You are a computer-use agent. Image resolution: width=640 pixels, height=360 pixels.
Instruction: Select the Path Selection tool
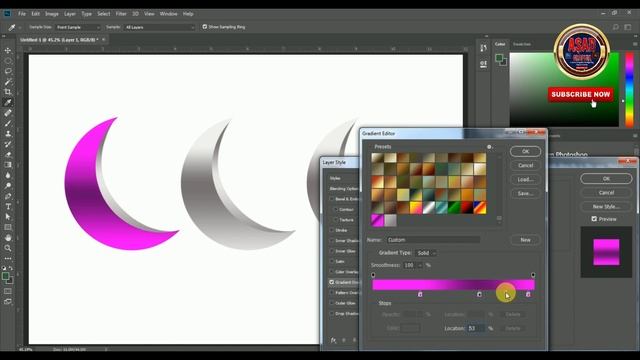(x=8, y=217)
